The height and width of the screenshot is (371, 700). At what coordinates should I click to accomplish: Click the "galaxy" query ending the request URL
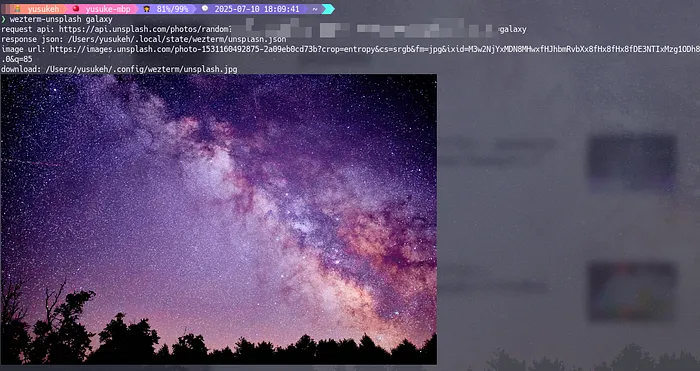pos(512,29)
